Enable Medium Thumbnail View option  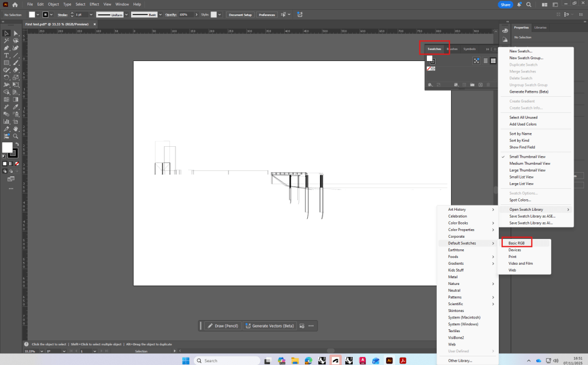pos(529,164)
